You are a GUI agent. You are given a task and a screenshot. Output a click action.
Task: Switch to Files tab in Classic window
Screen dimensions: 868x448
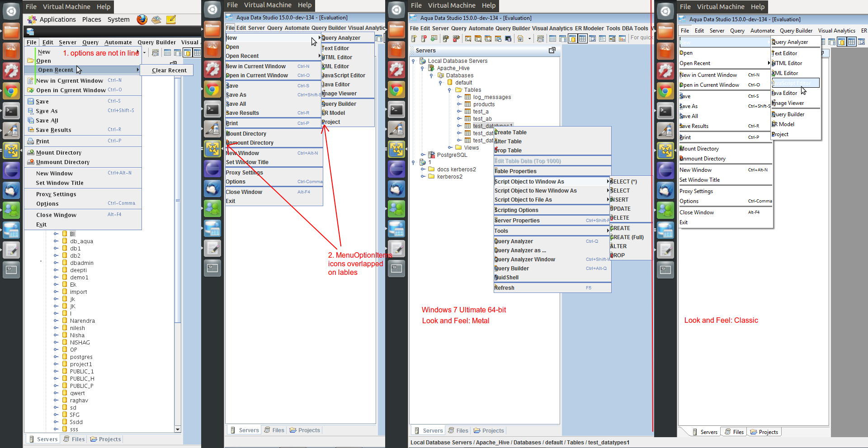pos(734,432)
